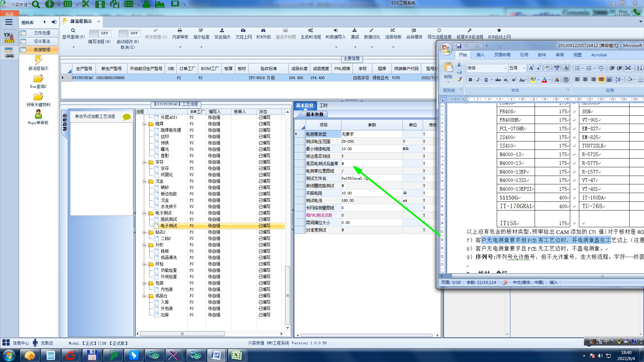
Task: Click the 内部审核 print icon
Action: [x=180, y=31]
